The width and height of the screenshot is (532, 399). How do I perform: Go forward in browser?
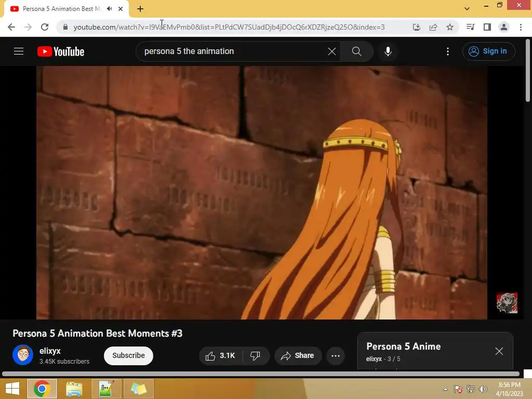click(x=28, y=27)
